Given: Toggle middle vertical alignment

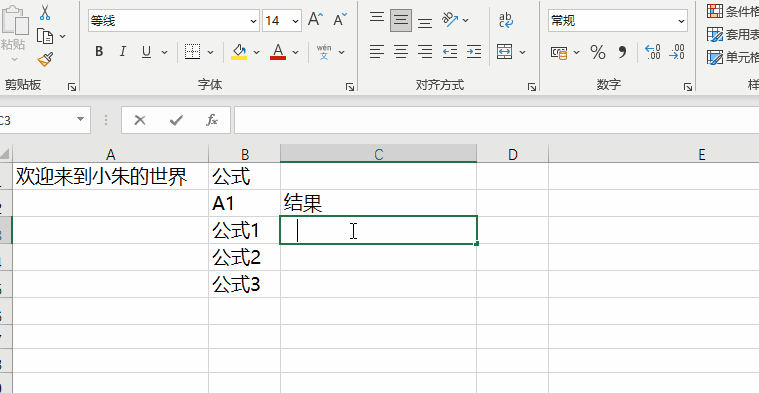Looking at the screenshot, I should coord(401,20).
